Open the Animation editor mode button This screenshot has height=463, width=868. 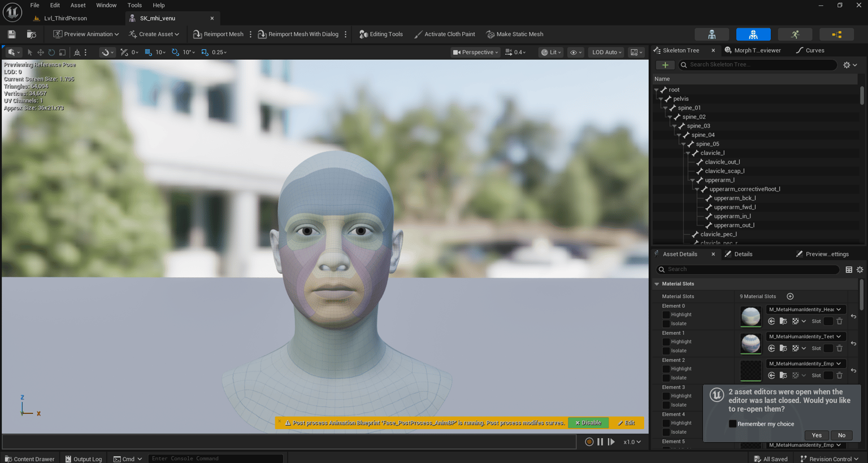point(795,34)
